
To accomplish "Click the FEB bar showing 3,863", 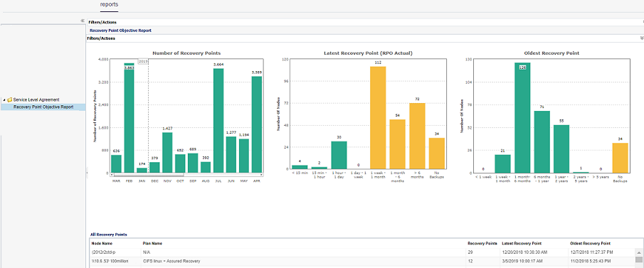I will 129,118.
